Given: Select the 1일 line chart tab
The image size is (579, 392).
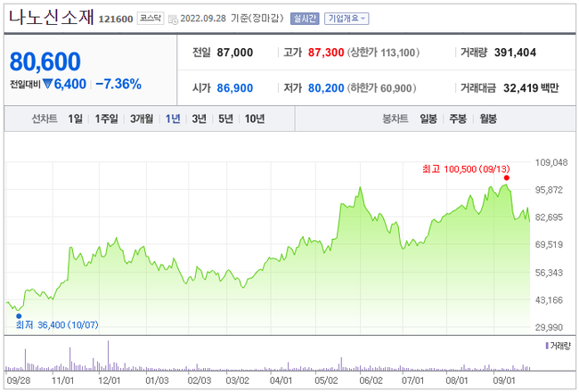Looking at the screenshot, I should [x=75, y=118].
